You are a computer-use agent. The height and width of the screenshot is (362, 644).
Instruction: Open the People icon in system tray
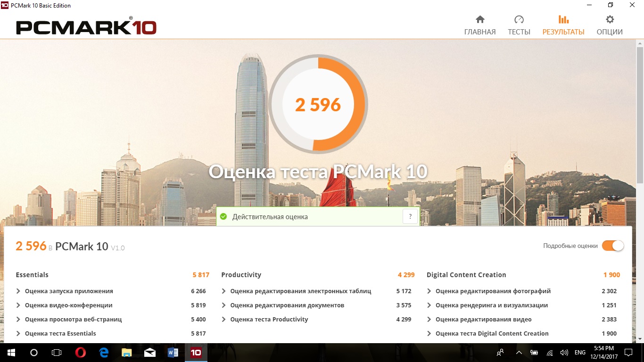(500, 353)
